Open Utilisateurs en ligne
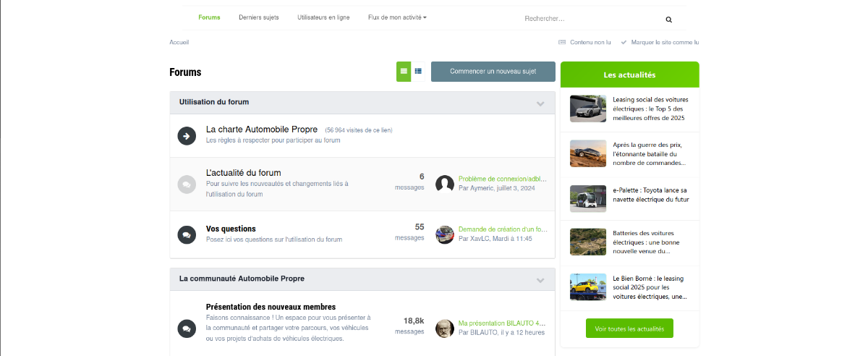The image size is (868, 356). 323,17
